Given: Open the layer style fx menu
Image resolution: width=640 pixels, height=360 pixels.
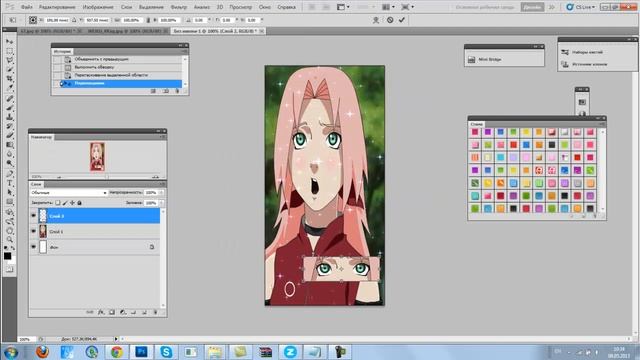Looking at the screenshot, I should click(x=101, y=312).
